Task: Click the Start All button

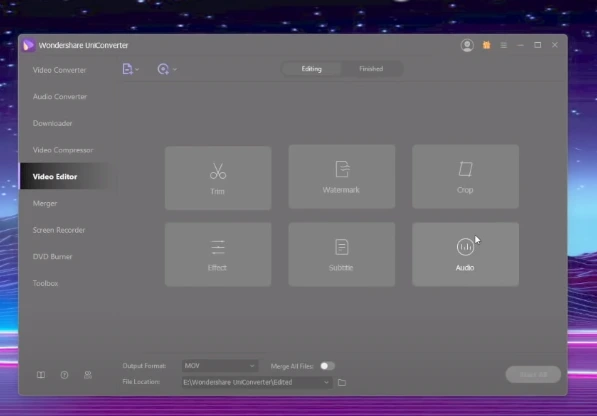Action: tap(533, 375)
